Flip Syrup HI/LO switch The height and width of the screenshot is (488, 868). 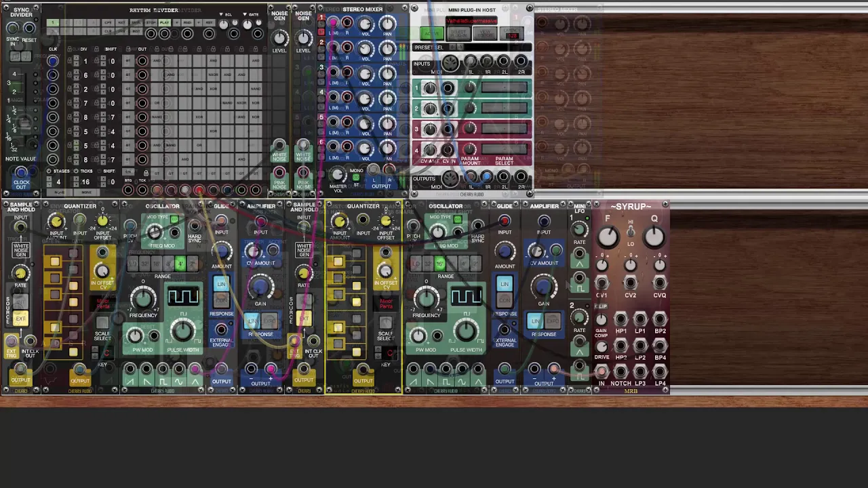pyautogui.click(x=631, y=232)
